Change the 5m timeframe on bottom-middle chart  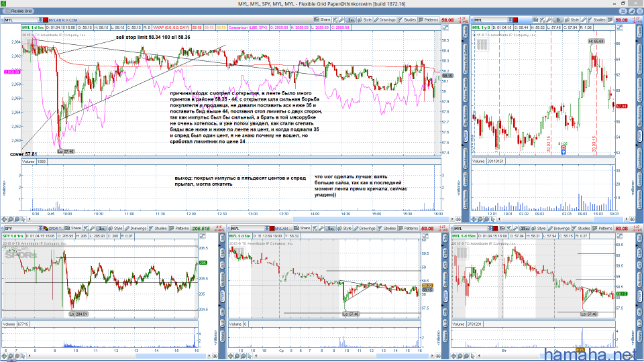(x=330, y=228)
